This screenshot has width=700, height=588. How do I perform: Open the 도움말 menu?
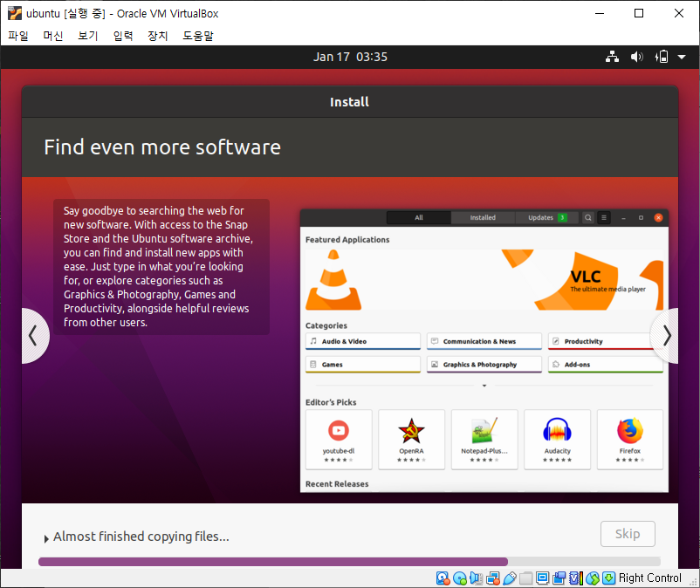[198, 35]
